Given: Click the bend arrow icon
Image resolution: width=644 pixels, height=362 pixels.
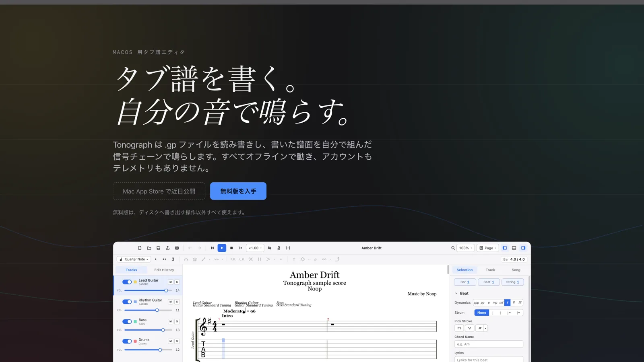Looking at the screenshot, I should (337, 259).
